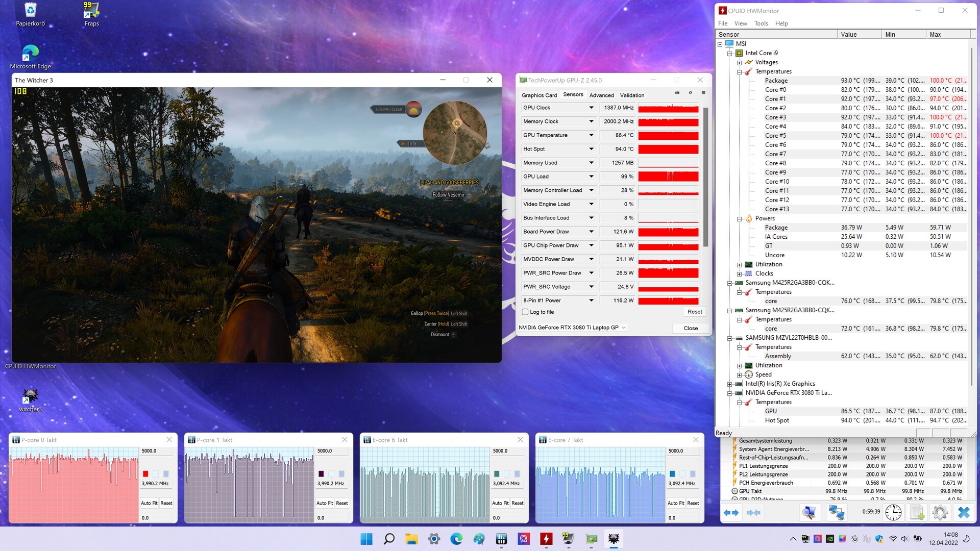Image resolution: width=980 pixels, height=551 pixels.
Task: Click the GPU-Z green card taskbar icon
Action: coord(591,539)
